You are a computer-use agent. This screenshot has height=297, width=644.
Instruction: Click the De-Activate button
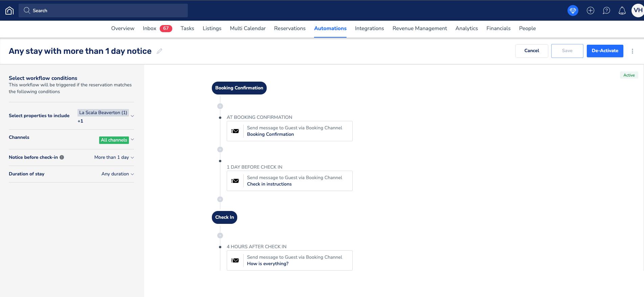pyautogui.click(x=605, y=51)
